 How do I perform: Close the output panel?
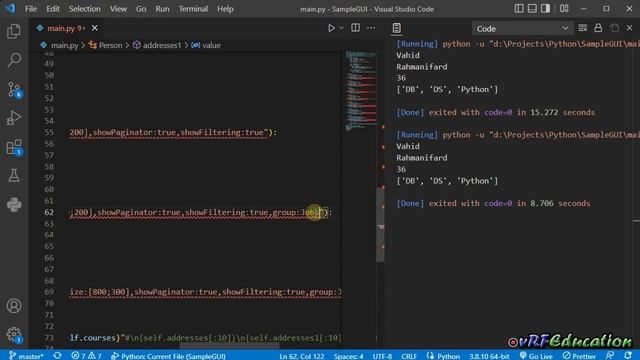629,28
